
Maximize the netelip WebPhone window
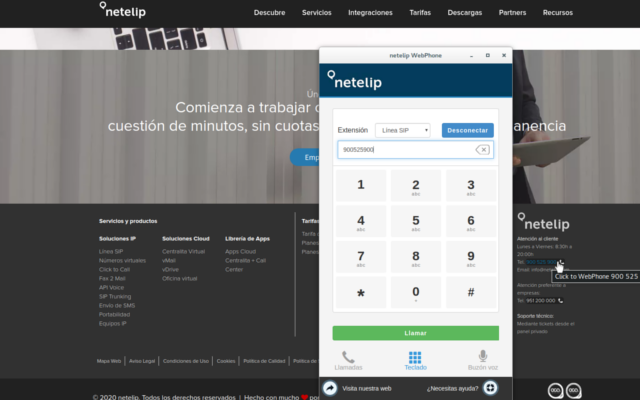tap(487, 56)
